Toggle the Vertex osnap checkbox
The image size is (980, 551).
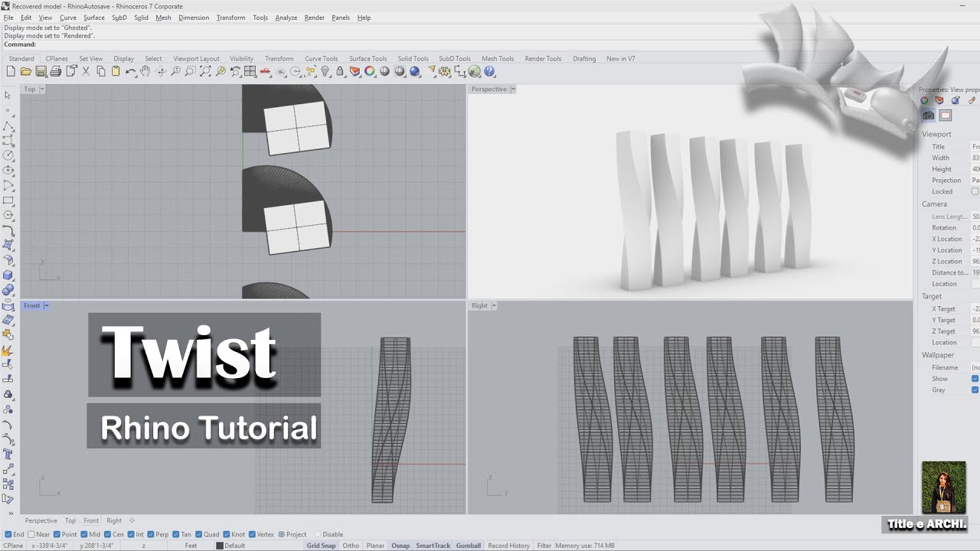pyautogui.click(x=252, y=534)
